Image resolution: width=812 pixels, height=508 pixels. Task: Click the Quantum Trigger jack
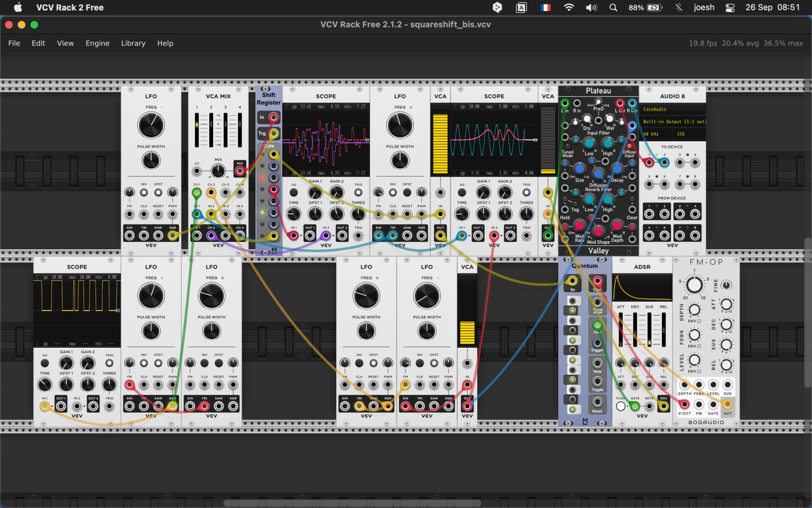tap(597, 343)
